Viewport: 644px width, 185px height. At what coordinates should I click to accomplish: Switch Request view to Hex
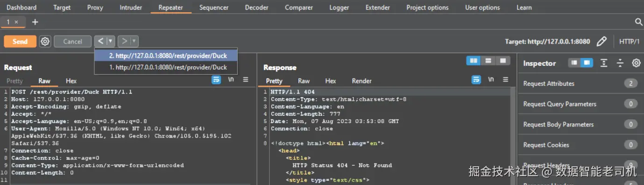(x=71, y=81)
